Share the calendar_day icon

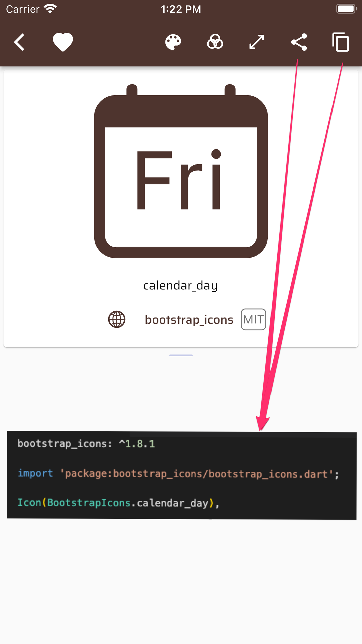[299, 42]
